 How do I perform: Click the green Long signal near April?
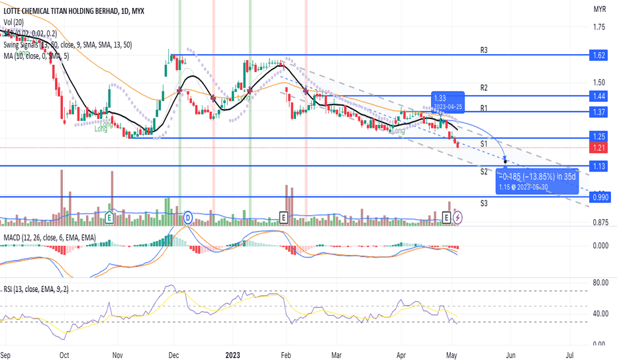click(397, 131)
